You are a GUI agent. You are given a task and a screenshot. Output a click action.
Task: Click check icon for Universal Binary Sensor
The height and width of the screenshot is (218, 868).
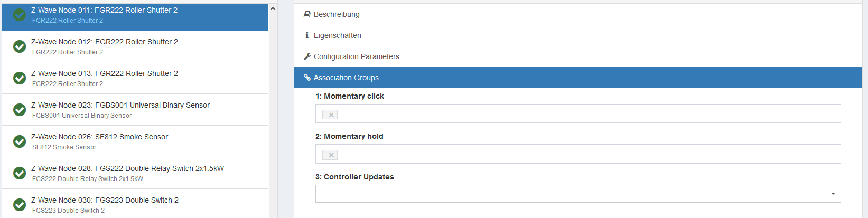click(20, 110)
